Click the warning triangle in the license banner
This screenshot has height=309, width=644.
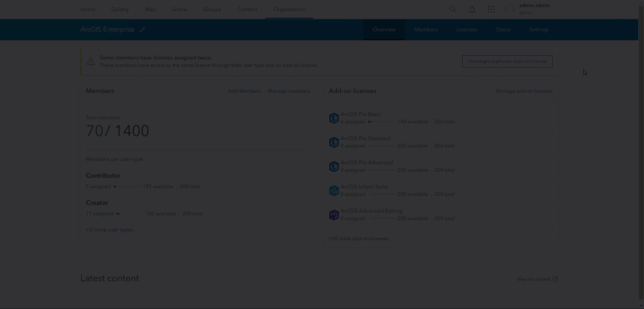tap(91, 61)
